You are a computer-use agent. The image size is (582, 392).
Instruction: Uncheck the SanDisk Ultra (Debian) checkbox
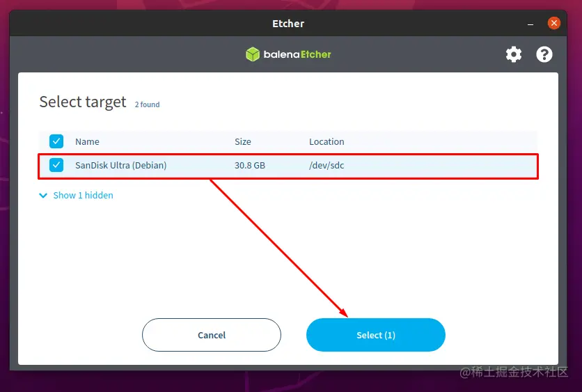(56, 165)
